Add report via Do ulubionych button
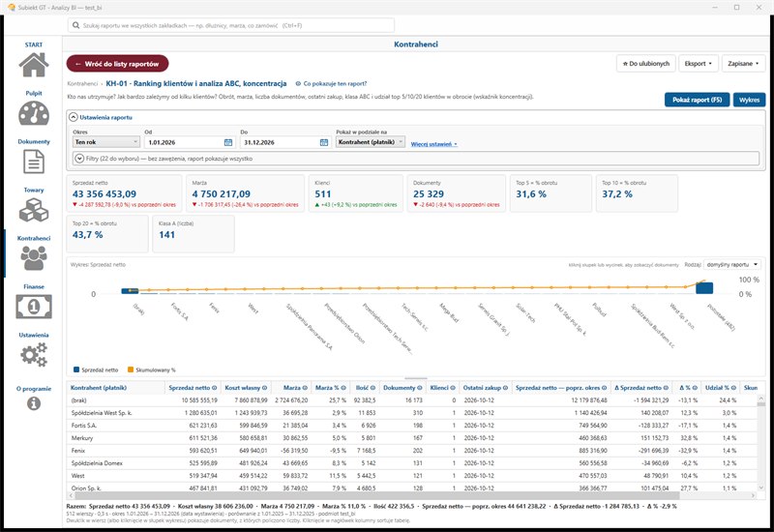This screenshot has width=774, height=532. pyautogui.click(x=645, y=64)
